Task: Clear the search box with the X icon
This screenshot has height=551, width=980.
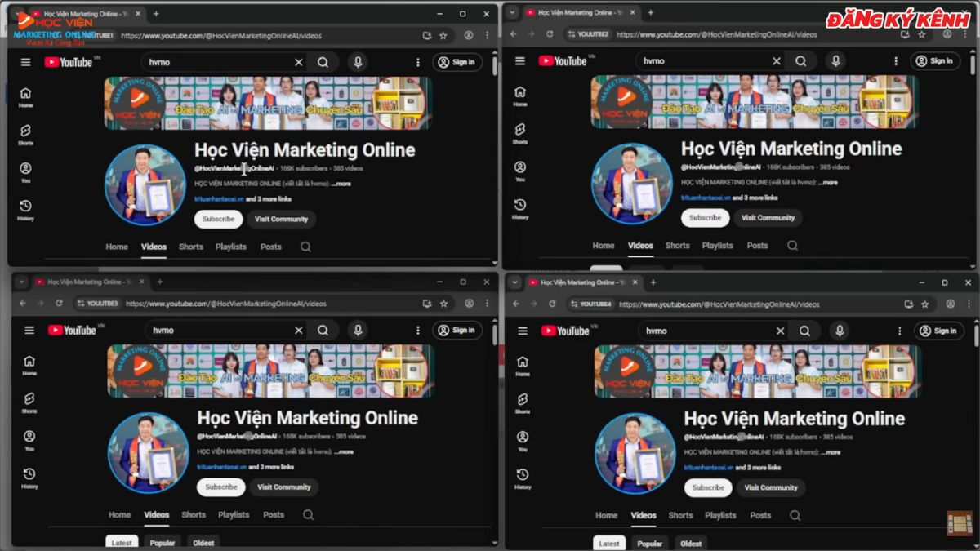Action: click(299, 61)
